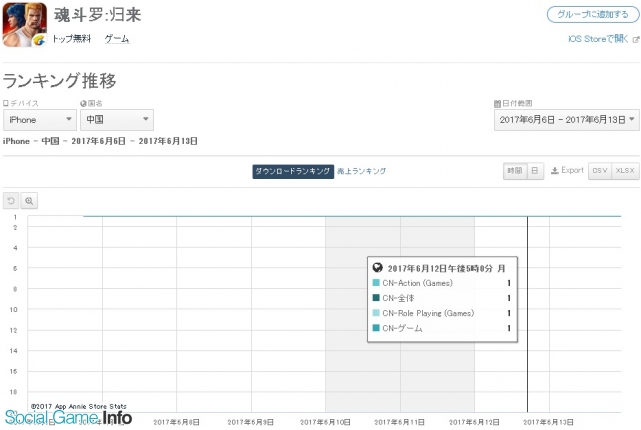
Task: Select the ダウンロードランキング tab
Action: pyautogui.click(x=293, y=171)
